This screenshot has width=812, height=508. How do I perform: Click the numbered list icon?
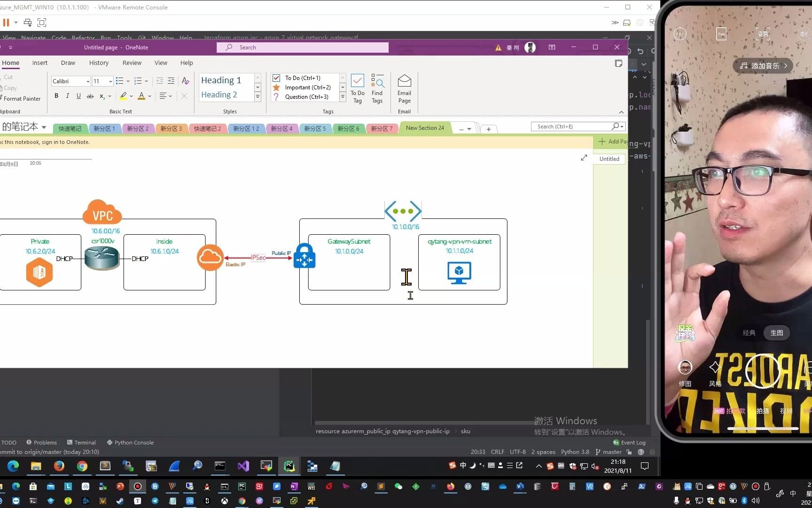tap(138, 81)
